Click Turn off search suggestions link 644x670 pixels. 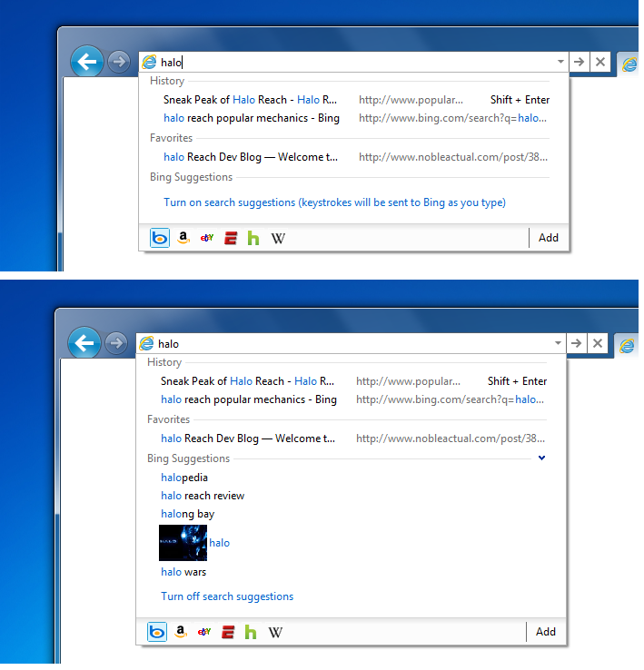pos(227,597)
